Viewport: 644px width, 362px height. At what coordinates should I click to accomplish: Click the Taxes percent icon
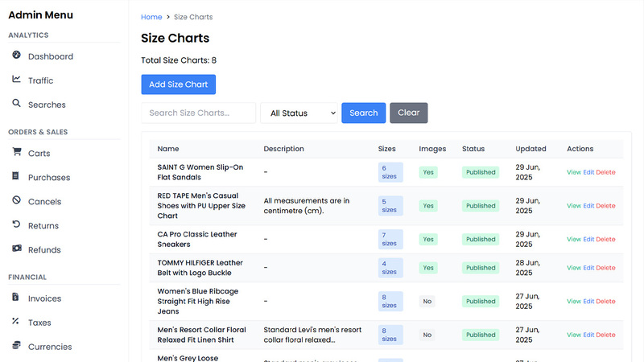pyautogui.click(x=15, y=321)
